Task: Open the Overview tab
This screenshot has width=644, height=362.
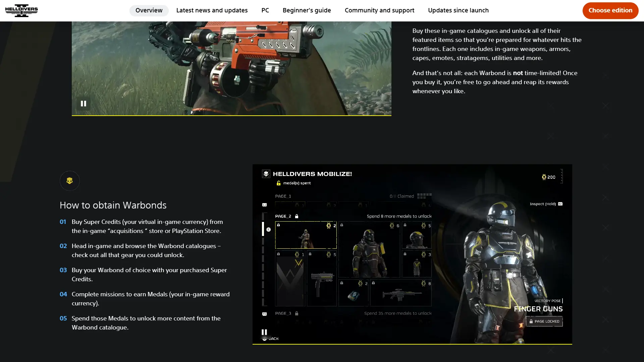Action: coord(149,10)
